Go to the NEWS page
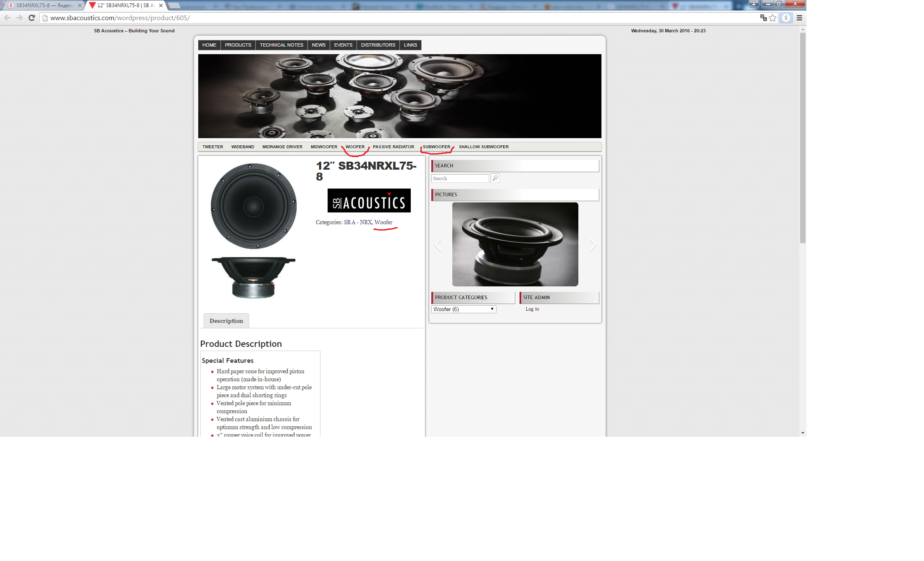Image resolution: width=924 pixels, height=561 pixels. [x=319, y=45]
